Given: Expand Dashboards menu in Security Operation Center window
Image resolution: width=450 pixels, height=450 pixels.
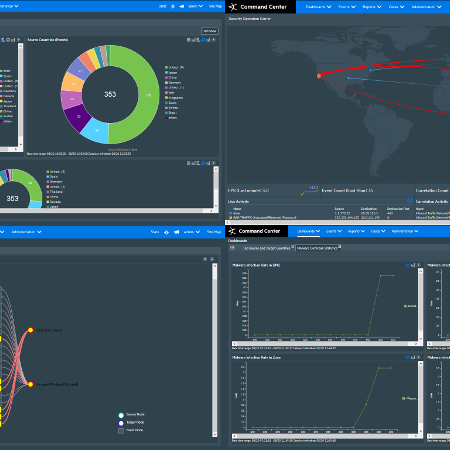Looking at the screenshot, I should pos(318,7).
